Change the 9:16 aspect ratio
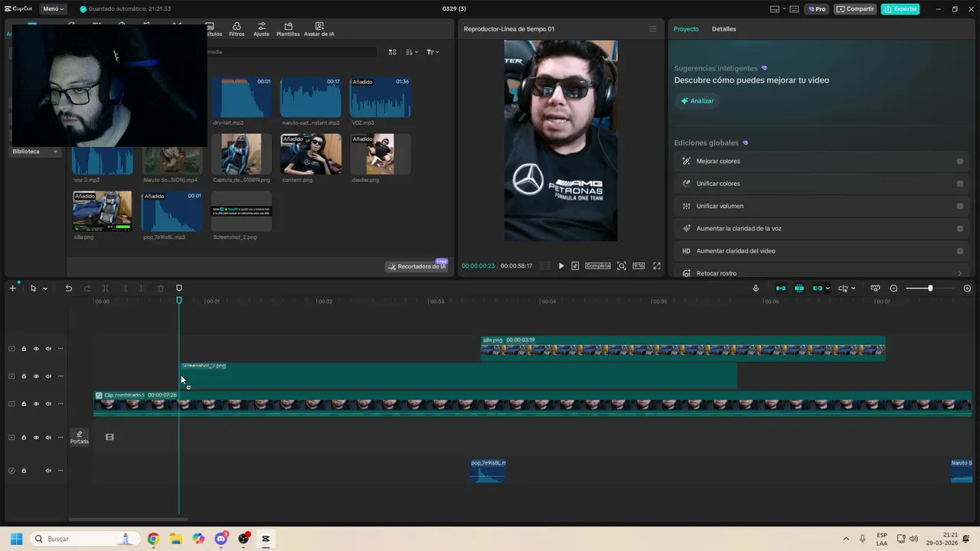 tap(639, 266)
